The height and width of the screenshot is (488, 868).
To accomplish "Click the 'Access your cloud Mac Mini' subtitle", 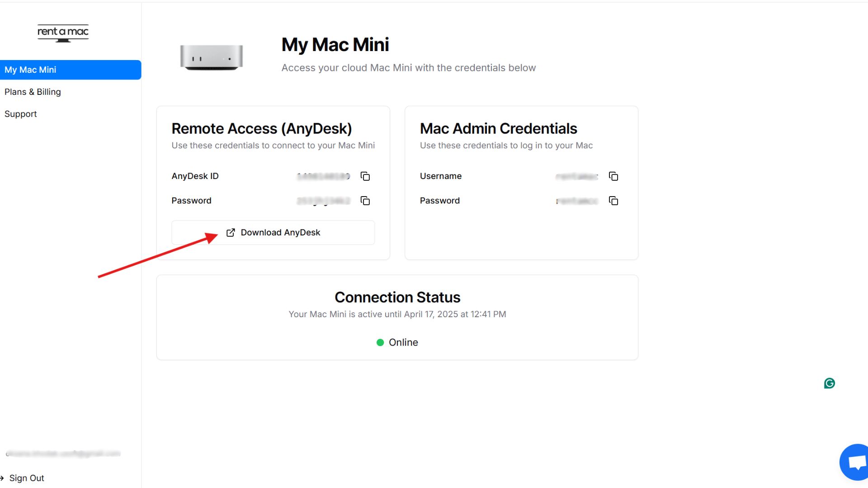I will click(x=409, y=68).
